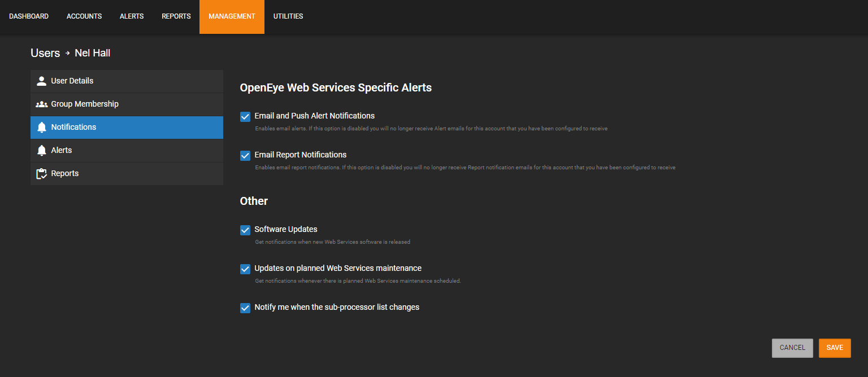This screenshot has height=377, width=868.
Task: Click the Email Report Notifications label
Action: 301,155
